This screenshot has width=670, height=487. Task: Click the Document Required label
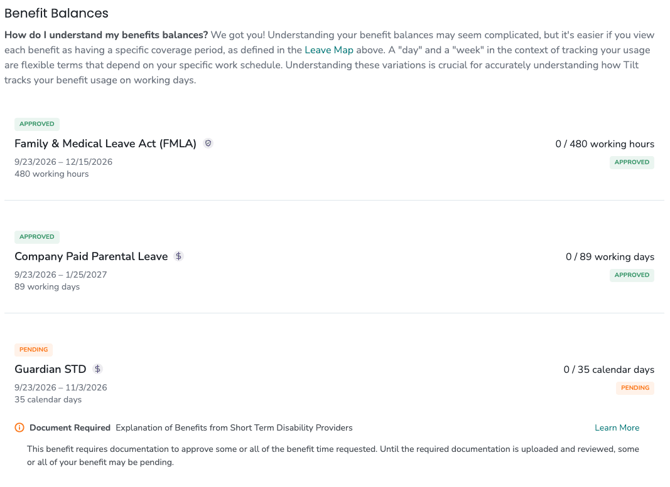(x=70, y=428)
